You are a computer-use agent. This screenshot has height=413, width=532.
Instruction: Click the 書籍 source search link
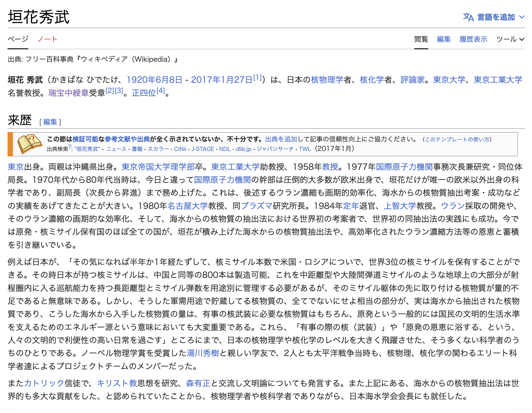click(x=137, y=149)
